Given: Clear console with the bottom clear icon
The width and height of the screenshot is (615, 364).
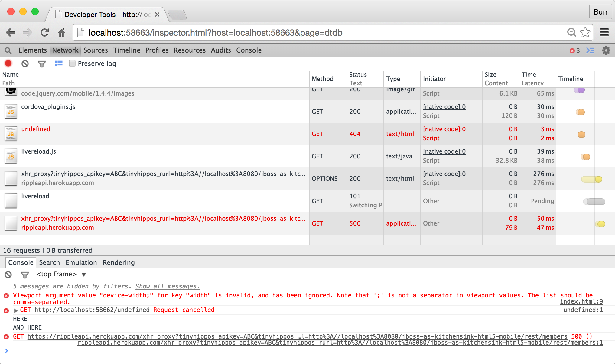Looking at the screenshot, I should click(8, 275).
